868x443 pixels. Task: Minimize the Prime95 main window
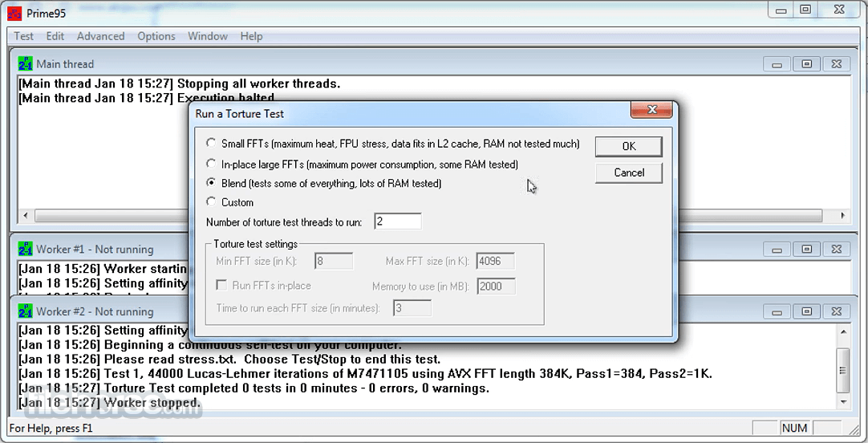[781, 10]
